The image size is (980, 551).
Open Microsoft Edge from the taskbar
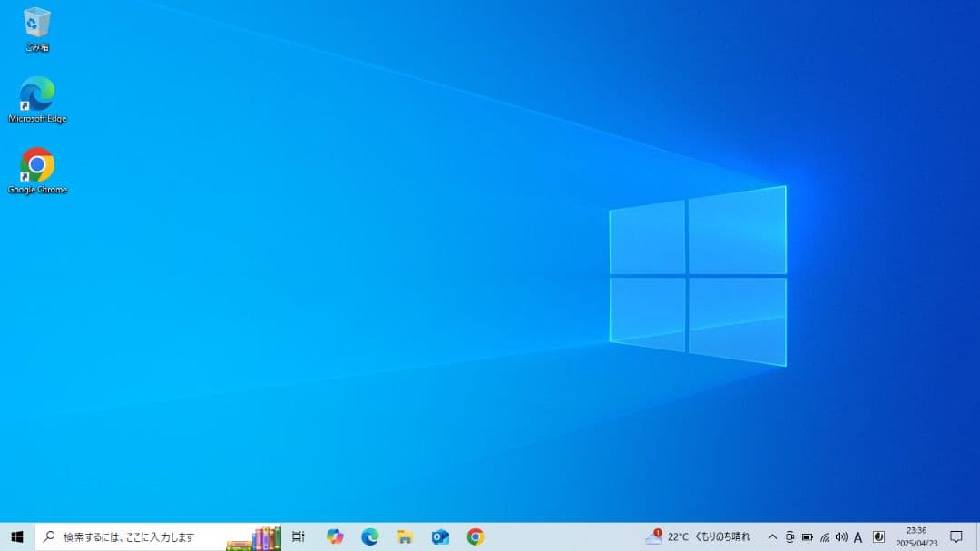pyautogui.click(x=370, y=536)
